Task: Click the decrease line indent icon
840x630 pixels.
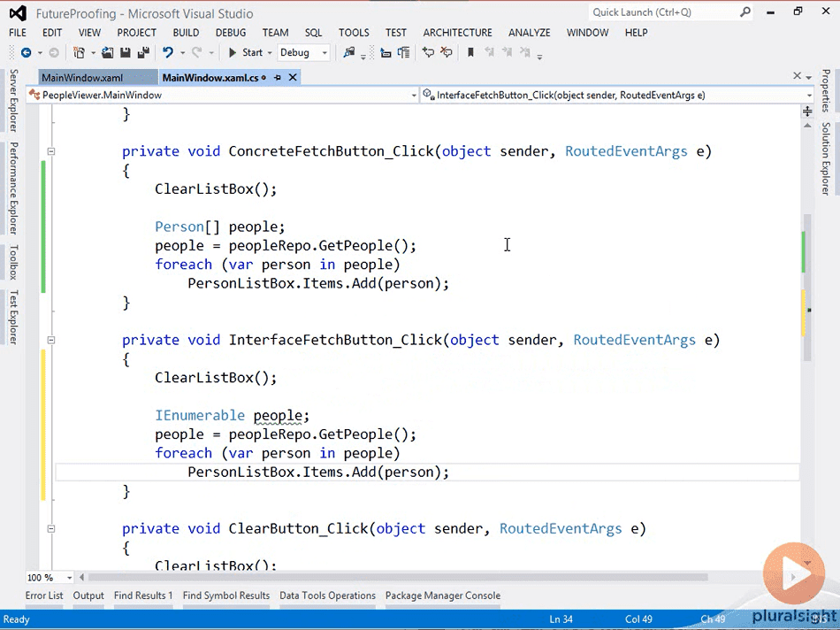Action: pos(386,52)
